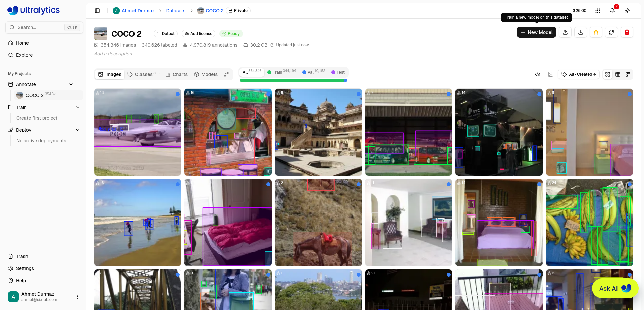
Task: Focus the Search input field
Action: 44,27
